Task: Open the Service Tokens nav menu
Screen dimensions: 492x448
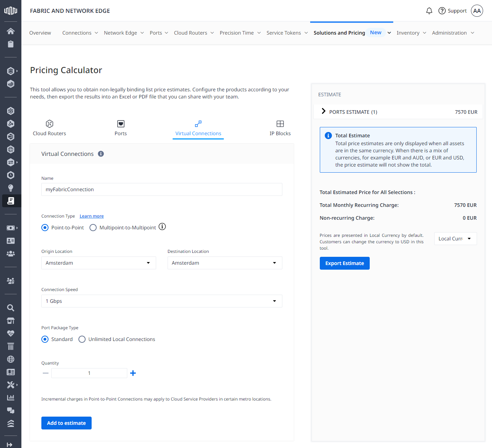Action: [x=287, y=33]
